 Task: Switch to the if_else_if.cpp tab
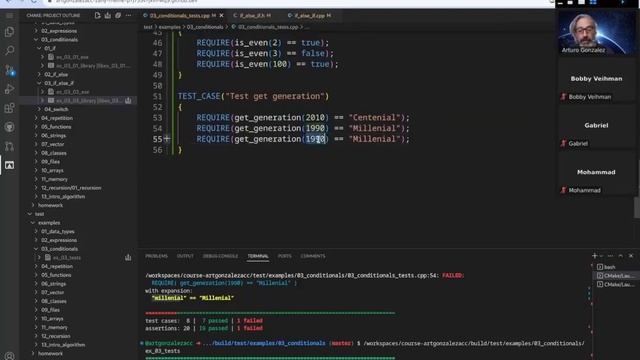tap(309, 16)
